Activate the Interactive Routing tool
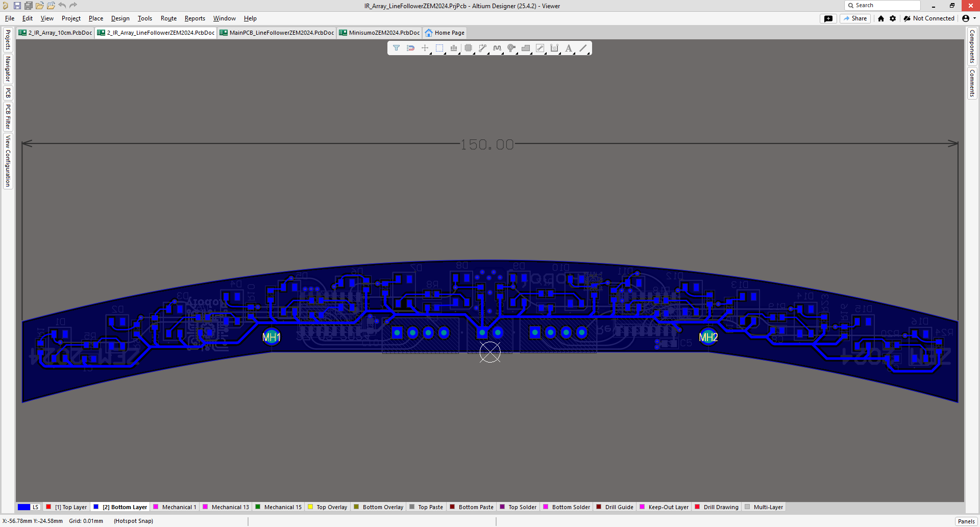980x527 pixels. point(482,48)
